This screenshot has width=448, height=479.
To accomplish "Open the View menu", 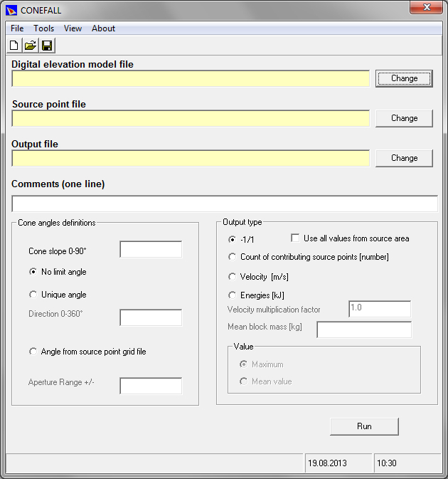I will pos(73,28).
